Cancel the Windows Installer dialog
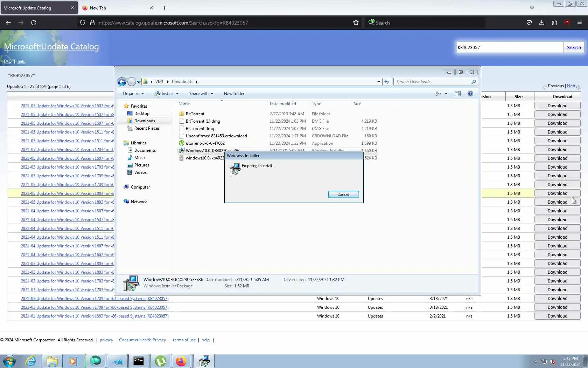The image size is (588, 368). coord(343,195)
